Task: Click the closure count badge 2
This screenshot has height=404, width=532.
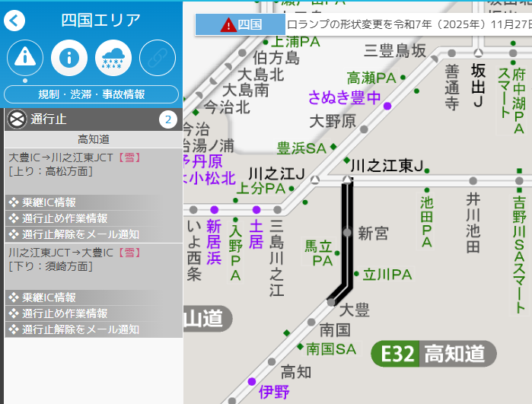Action: tap(168, 119)
